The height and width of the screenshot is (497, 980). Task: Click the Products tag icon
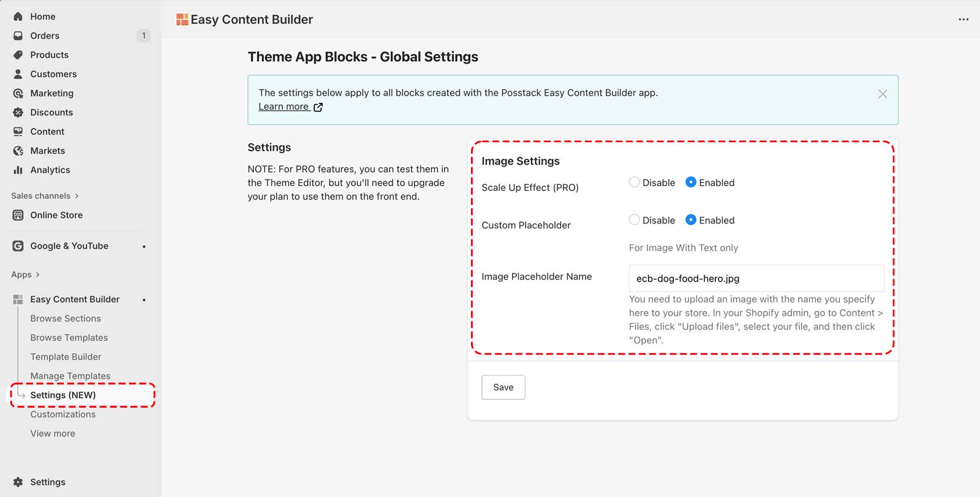(18, 55)
